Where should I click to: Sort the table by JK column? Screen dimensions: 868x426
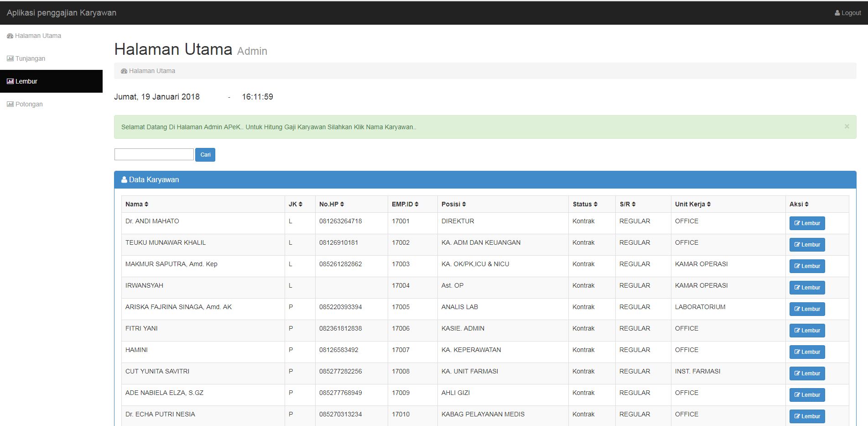[x=296, y=204]
